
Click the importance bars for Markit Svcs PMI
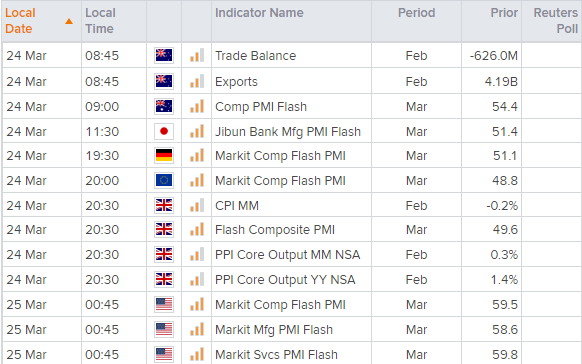197,354
